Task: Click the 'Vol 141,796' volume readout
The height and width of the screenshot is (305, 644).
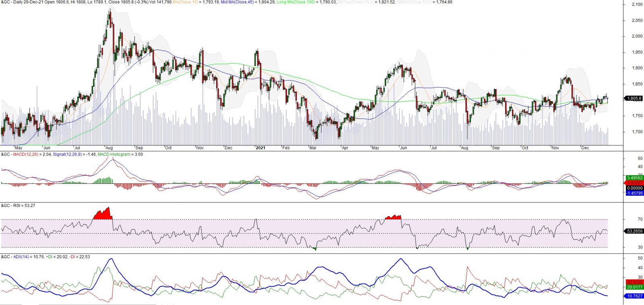Action: pos(161,2)
